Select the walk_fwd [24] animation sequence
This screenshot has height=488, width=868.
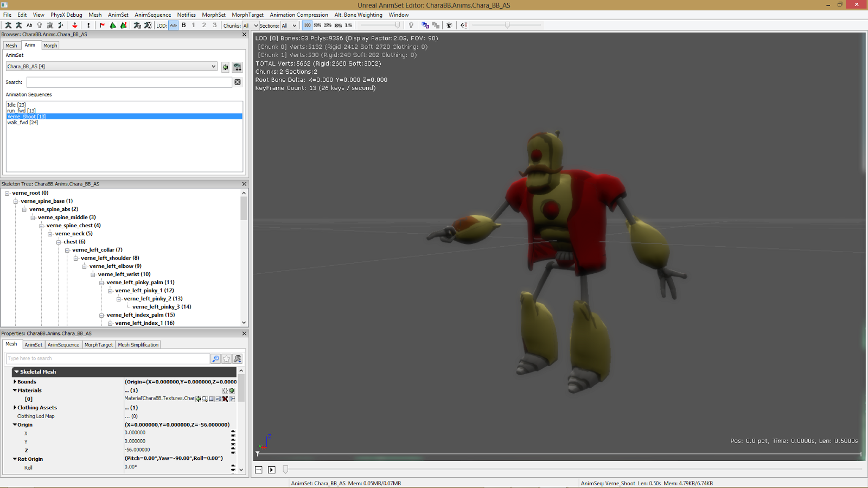point(124,123)
